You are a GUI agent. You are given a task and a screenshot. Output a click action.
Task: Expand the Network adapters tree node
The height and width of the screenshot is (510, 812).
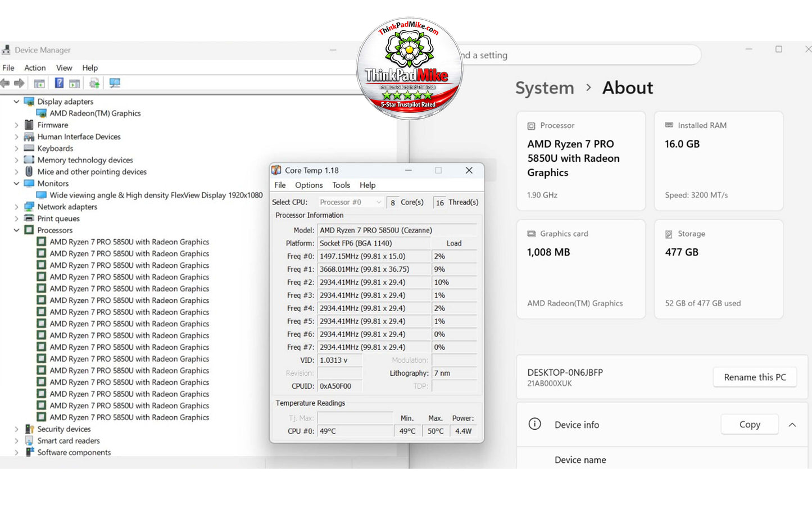pos(16,207)
